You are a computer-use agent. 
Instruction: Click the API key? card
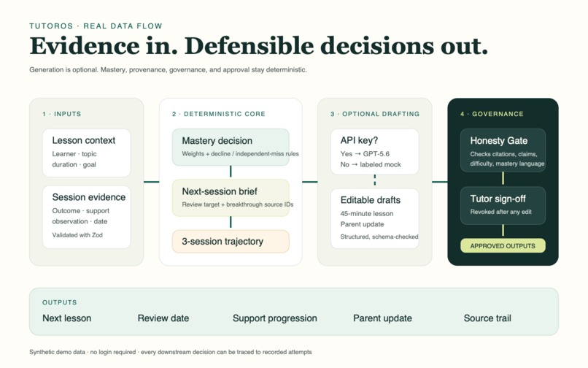[375, 152]
